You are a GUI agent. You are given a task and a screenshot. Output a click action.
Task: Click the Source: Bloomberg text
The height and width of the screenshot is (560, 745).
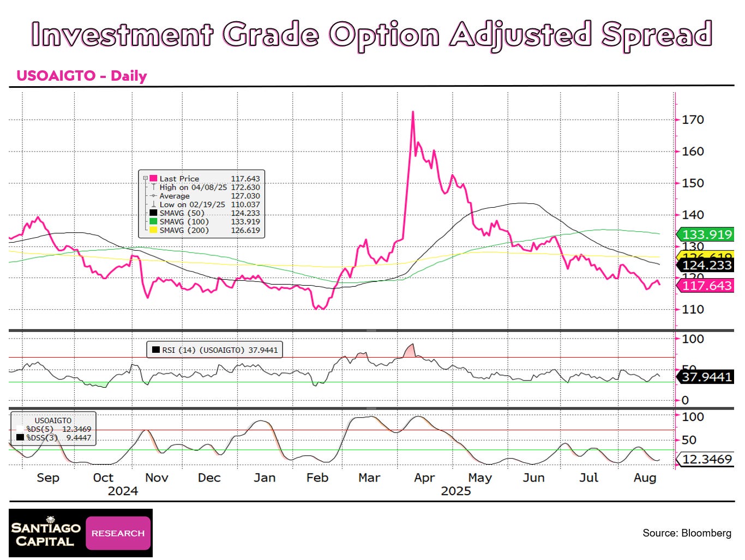tap(687, 533)
